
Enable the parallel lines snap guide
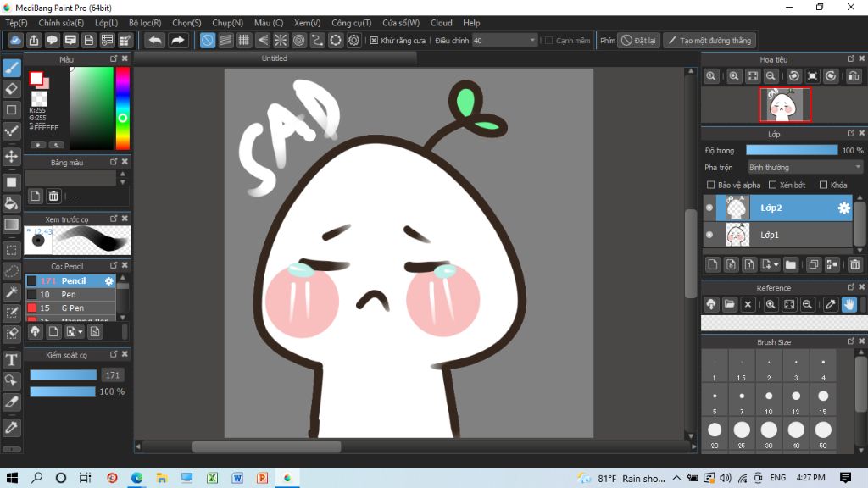pyautogui.click(x=225, y=41)
